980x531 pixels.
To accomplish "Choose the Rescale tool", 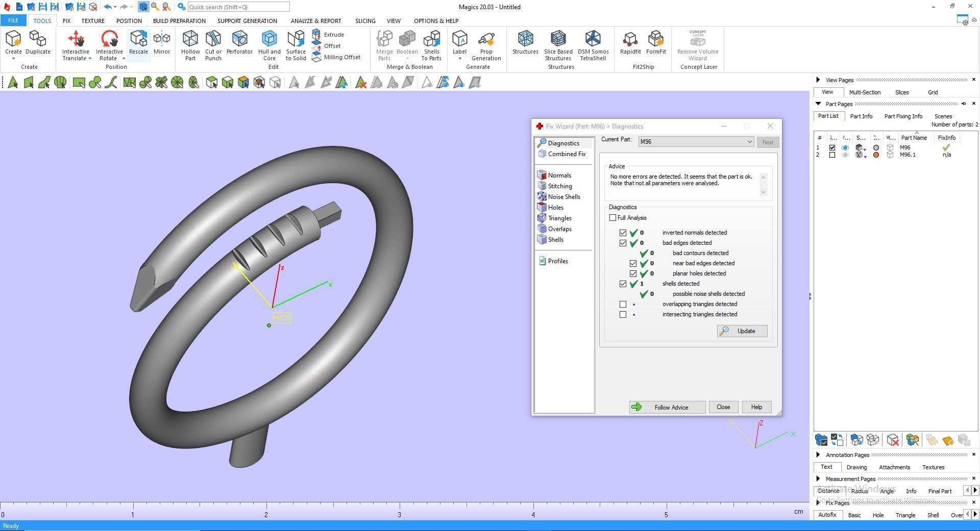I will (x=138, y=42).
